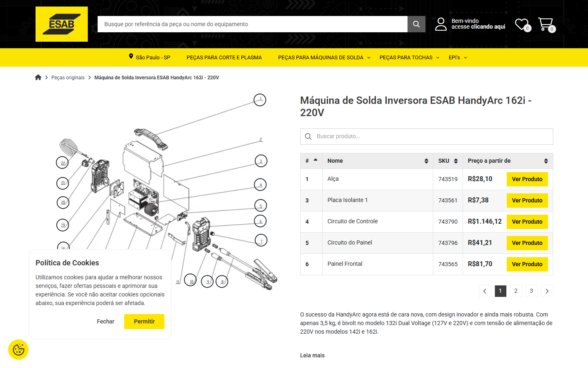Click Ver Produto for Alça

point(527,179)
